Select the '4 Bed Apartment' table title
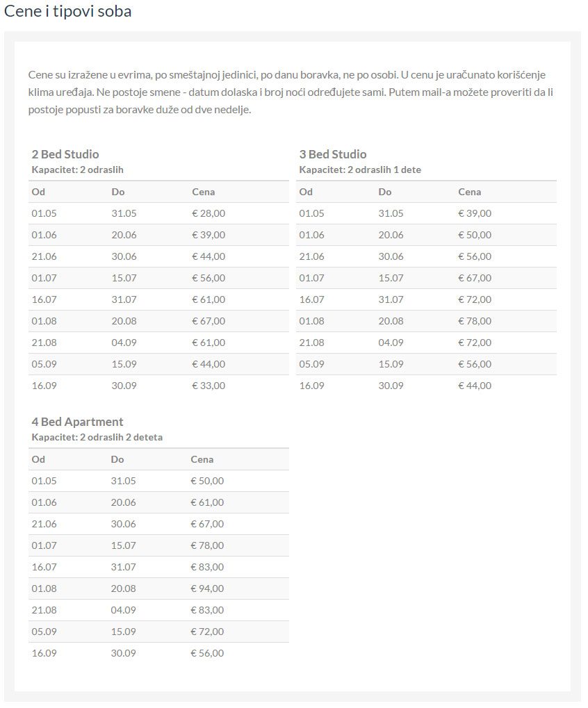The height and width of the screenshot is (708, 588). [x=77, y=422]
